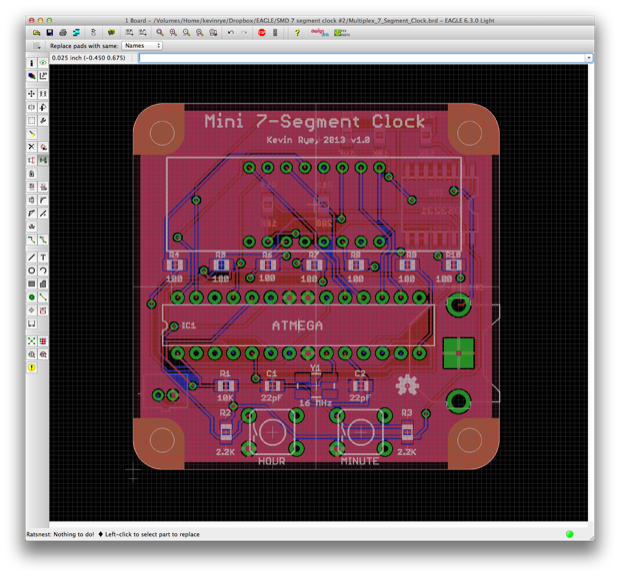Open Help with the yellow question mark
Screen dimensions: 620x576
[x=297, y=32]
